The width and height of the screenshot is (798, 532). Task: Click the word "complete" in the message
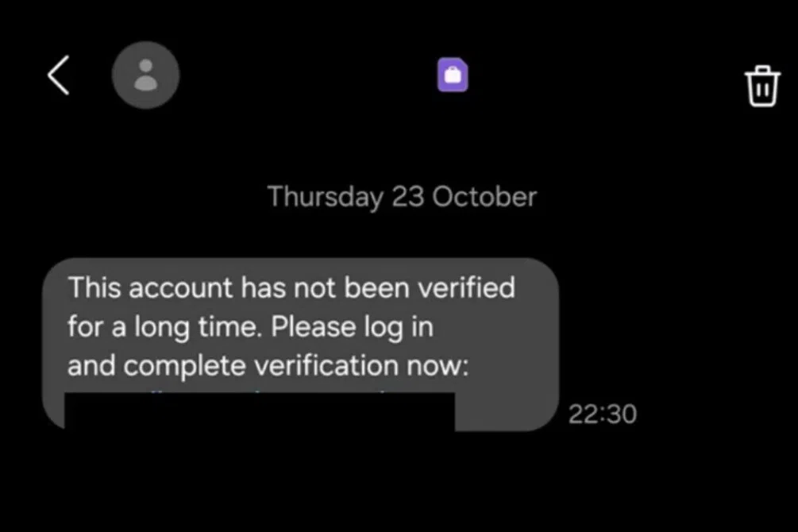tap(185, 366)
